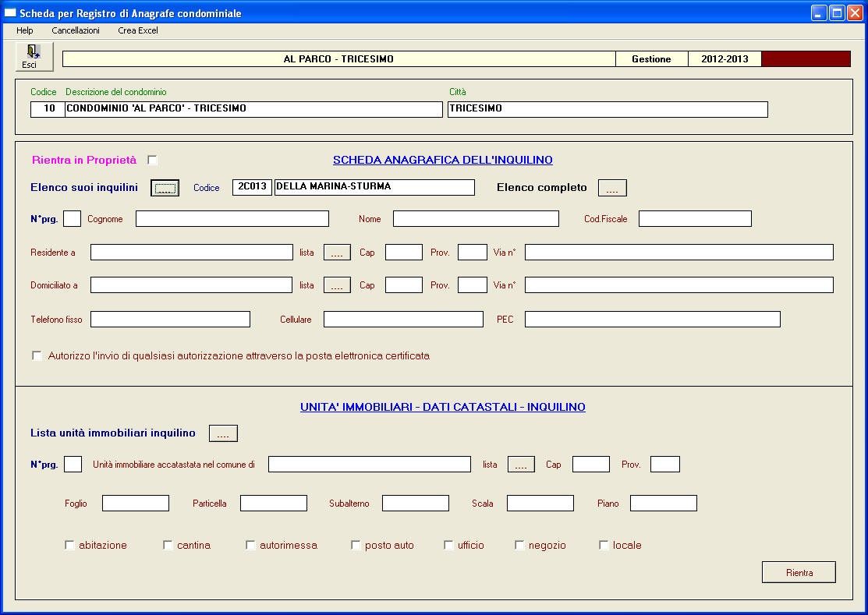Open the Elenco suoi inquilini list button
868x615 pixels.
165,188
